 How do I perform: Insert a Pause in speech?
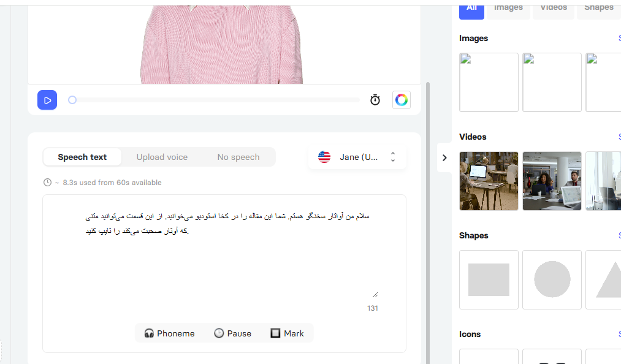(233, 333)
